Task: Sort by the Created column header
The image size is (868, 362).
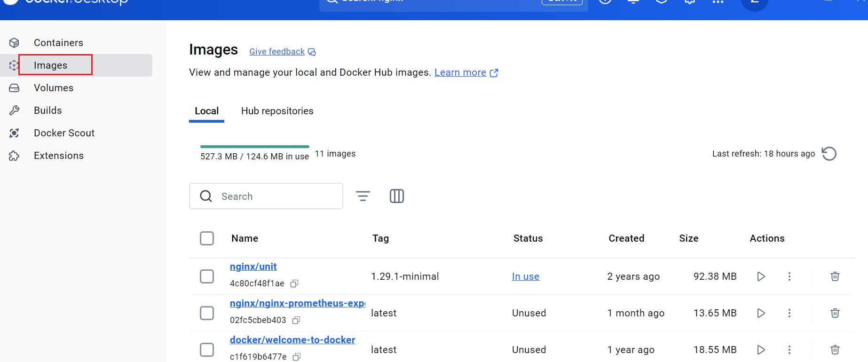Action: (x=626, y=238)
